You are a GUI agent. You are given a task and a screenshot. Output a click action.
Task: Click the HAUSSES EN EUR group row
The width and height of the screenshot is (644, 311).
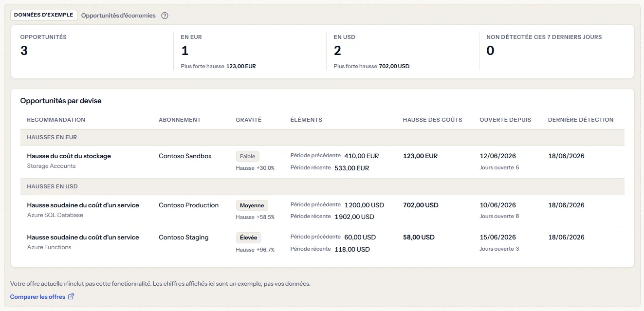[x=322, y=138]
